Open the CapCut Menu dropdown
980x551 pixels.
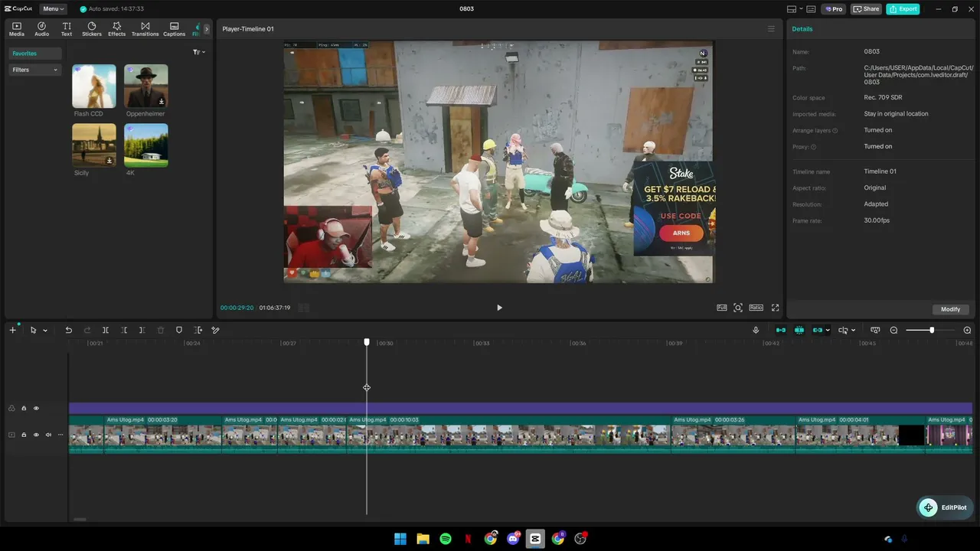(53, 9)
